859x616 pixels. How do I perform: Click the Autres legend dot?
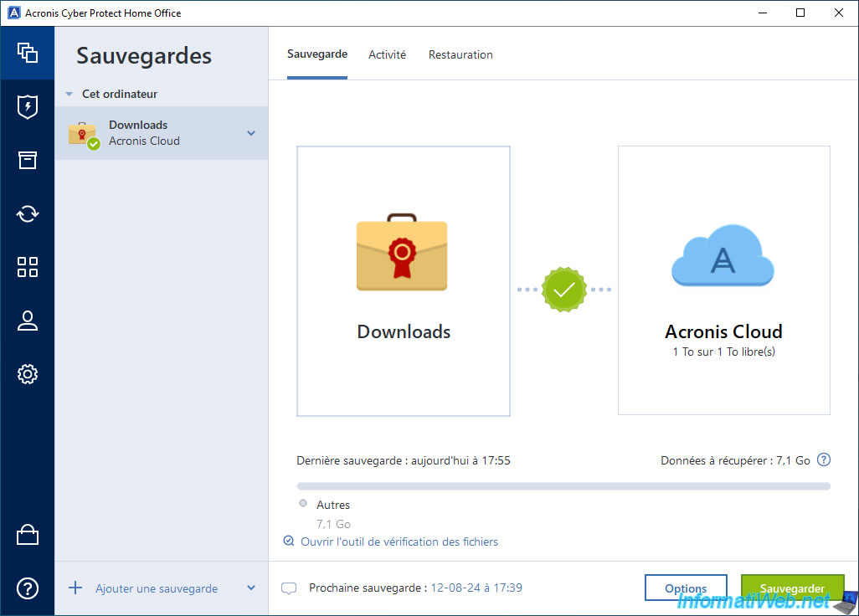pos(303,503)
